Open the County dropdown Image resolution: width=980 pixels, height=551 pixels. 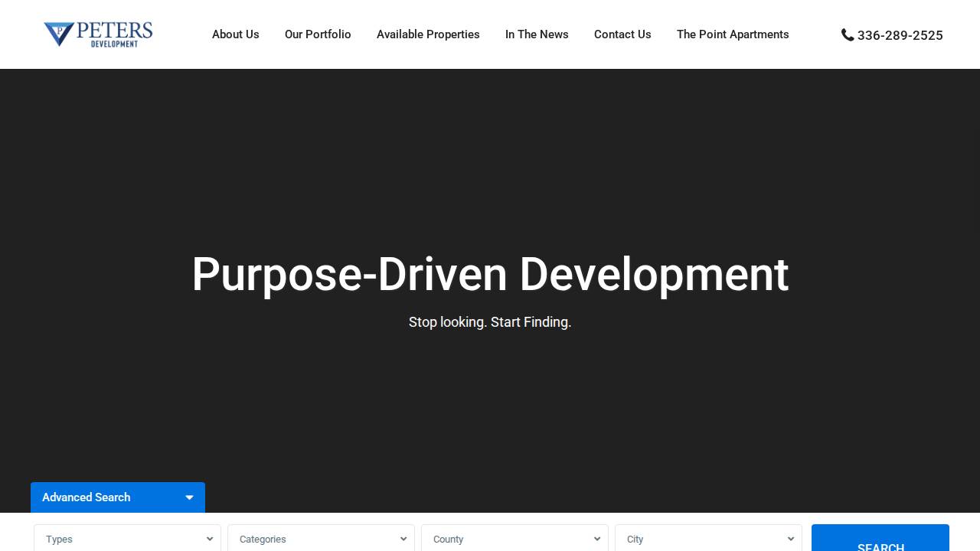coord(596,539)
